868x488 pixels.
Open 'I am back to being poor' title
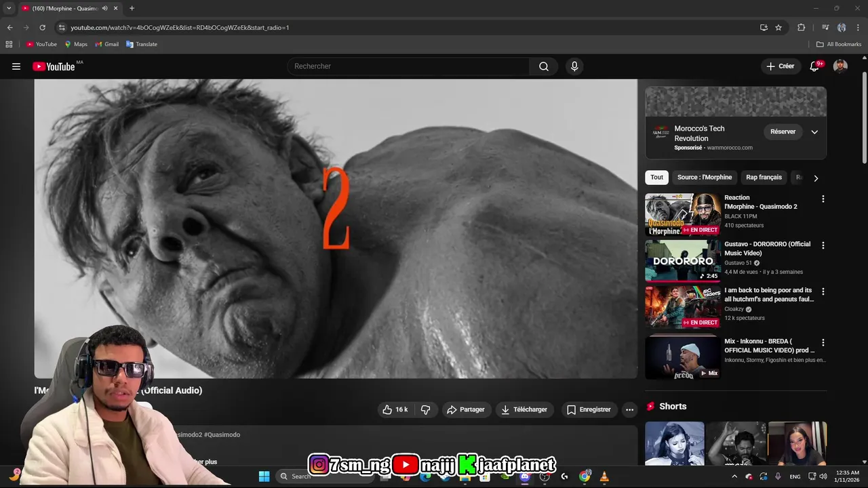click(x=769, y=295)
